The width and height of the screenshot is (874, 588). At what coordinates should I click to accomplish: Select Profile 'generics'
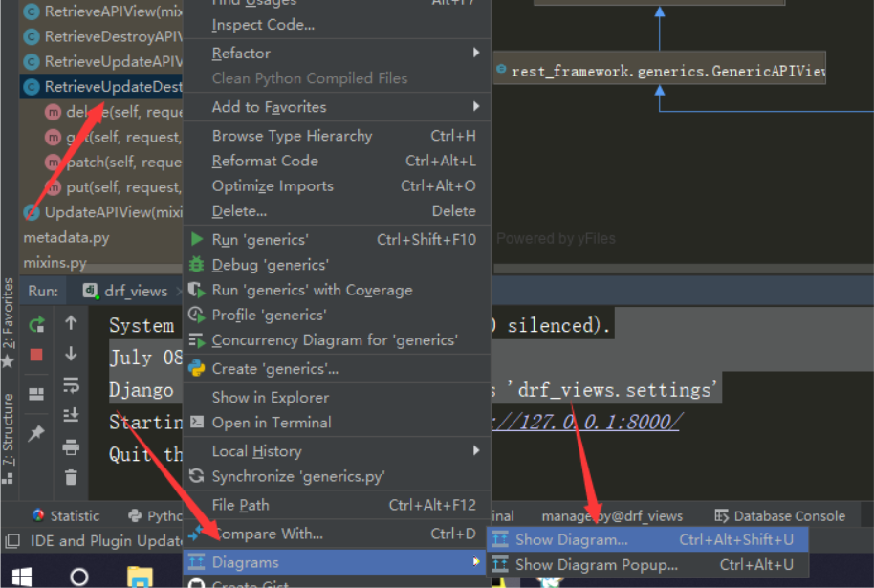point(337,315)
